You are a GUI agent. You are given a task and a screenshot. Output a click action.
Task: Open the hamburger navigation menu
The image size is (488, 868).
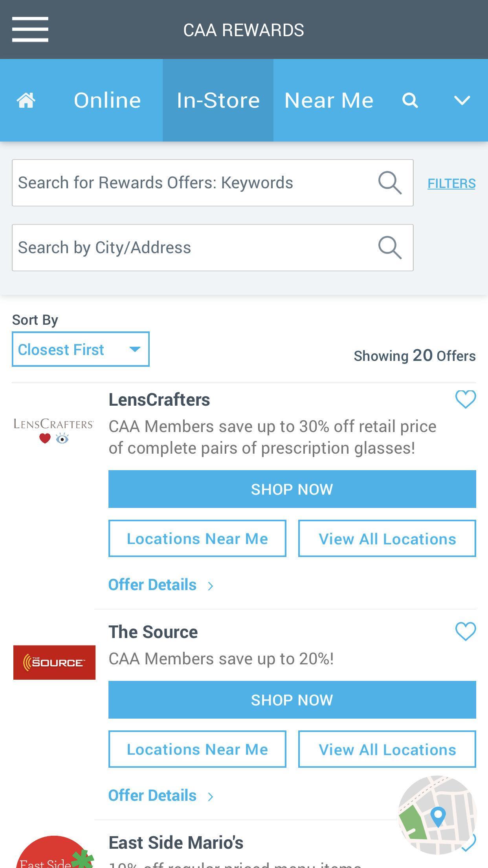pos(30,29)
